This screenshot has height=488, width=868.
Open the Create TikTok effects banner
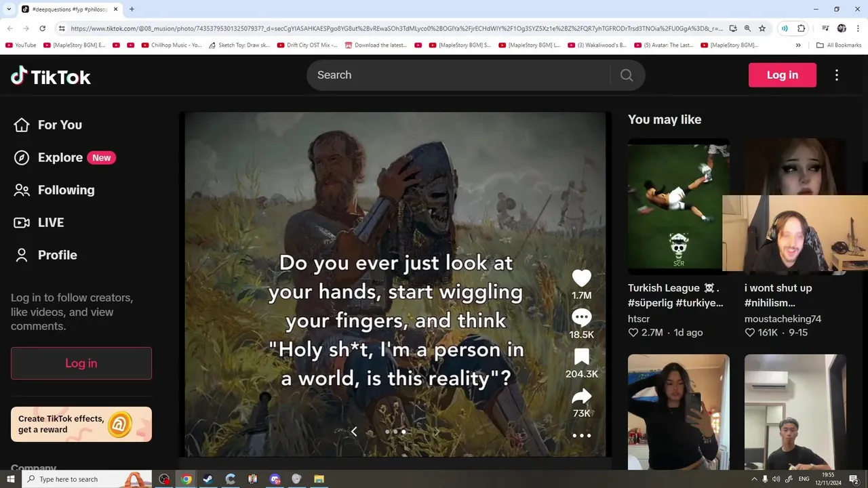(81, 424)
